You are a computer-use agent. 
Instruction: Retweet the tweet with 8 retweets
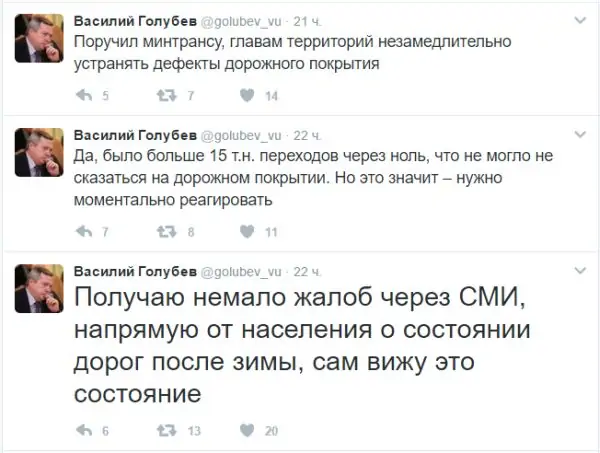point(164,232)
